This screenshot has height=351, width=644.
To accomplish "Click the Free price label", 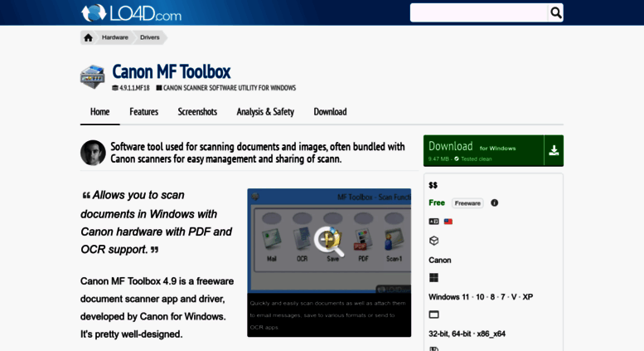I will (437, 202).
